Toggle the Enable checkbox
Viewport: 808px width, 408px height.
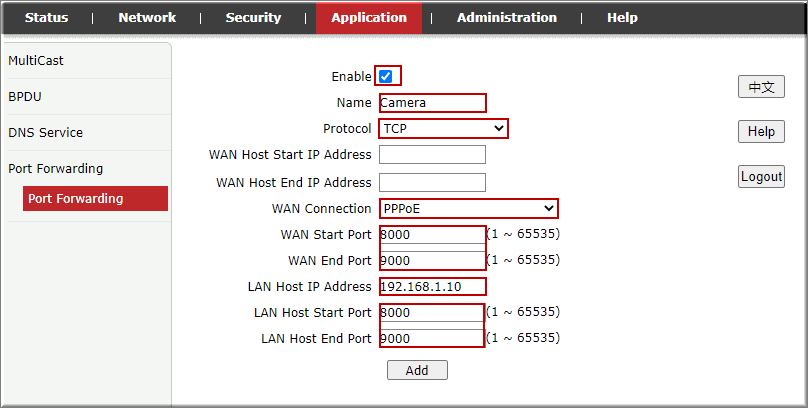click(386, 76)
